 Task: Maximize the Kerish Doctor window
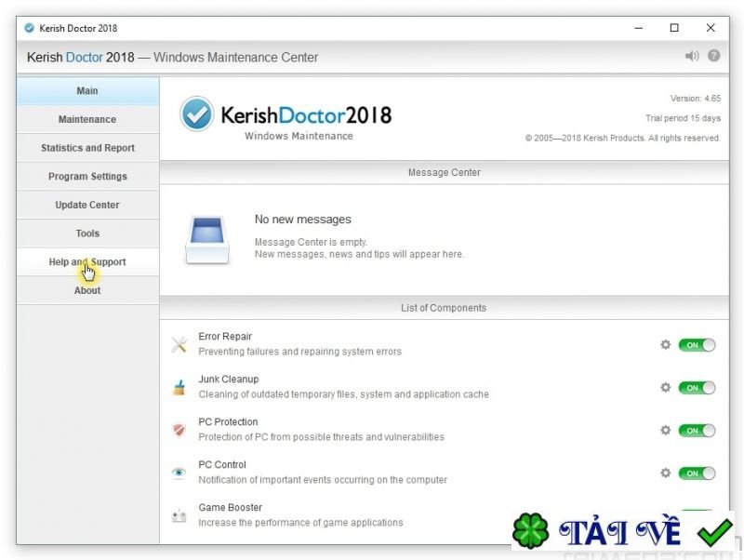click(x=674, y=28)
